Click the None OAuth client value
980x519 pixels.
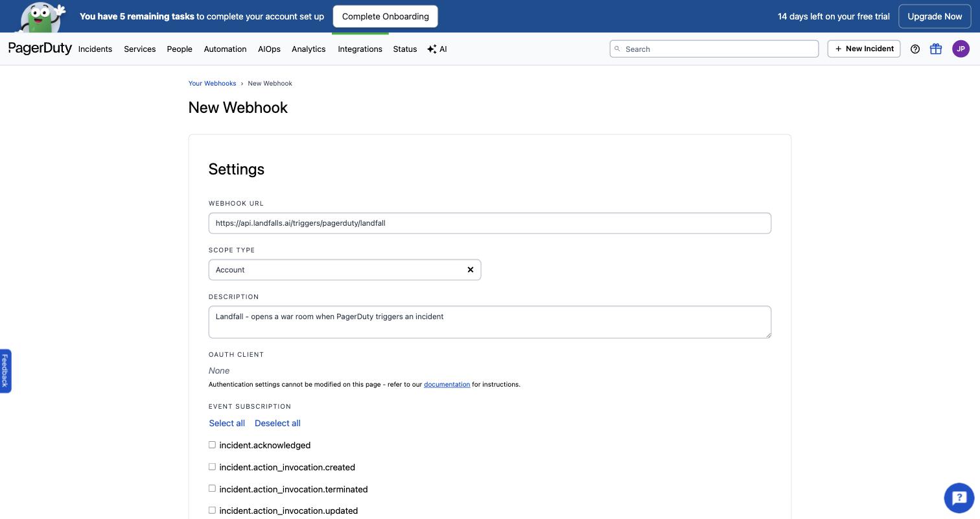tap(219, 370)
